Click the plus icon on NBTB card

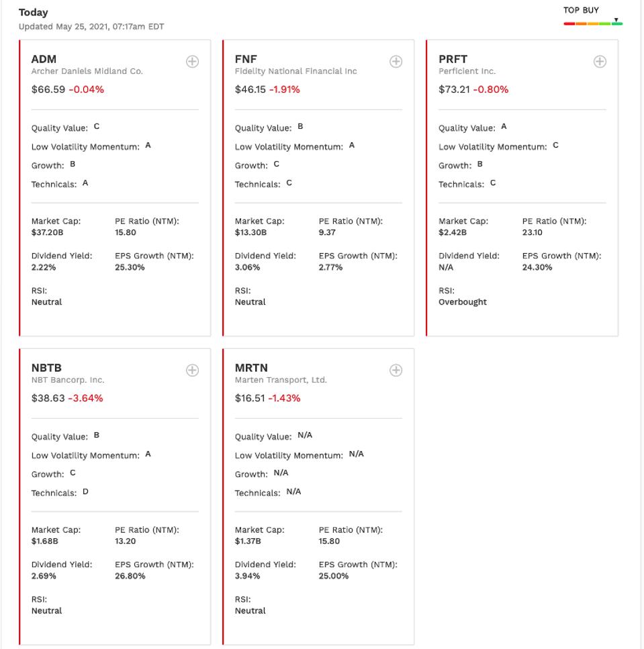[x=192, y=370]
